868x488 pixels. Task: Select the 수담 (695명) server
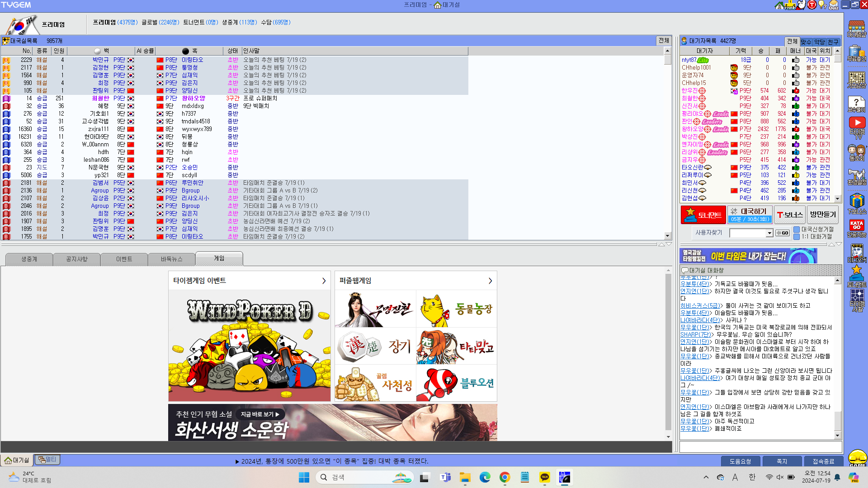pyautogui.click(x=276, y=22)
